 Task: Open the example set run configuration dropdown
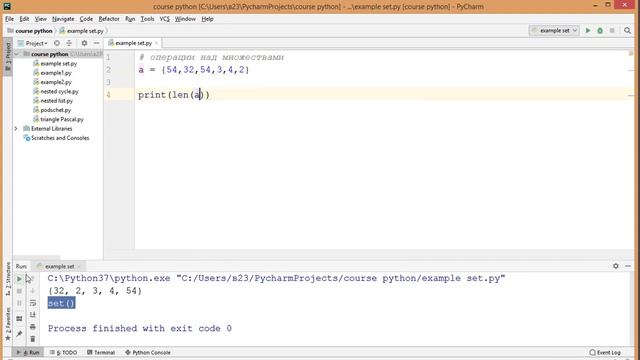[554, 31]
